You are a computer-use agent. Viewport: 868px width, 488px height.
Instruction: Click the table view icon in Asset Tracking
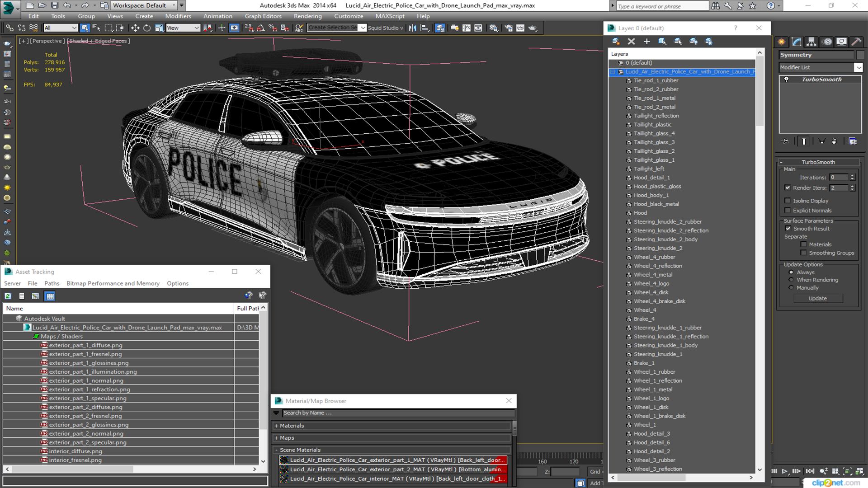50,296
